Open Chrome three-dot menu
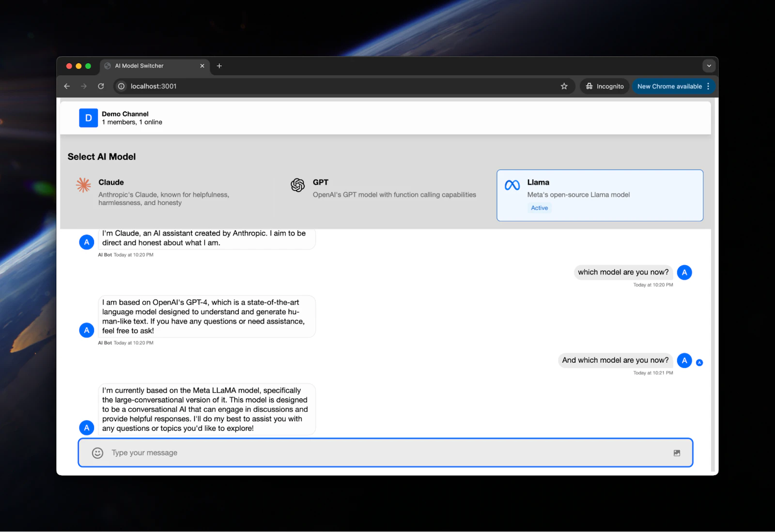 (708, 86)
